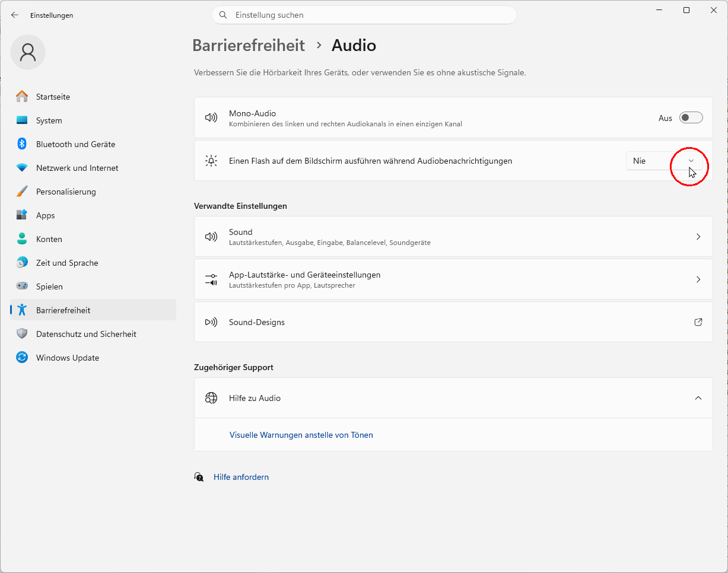Open Bluetooth und Geräte category
This screenshot has width=728, height=573.
pos(93,144)
